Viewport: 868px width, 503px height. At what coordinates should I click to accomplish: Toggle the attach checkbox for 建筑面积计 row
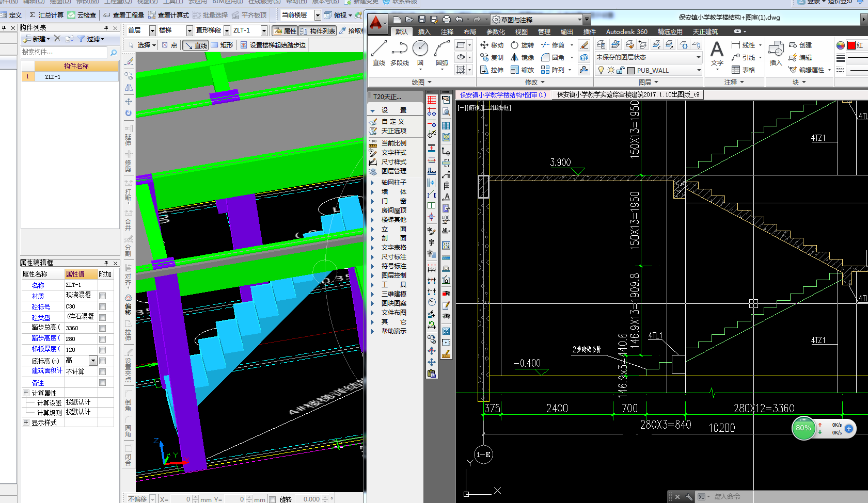click(102, 371)
